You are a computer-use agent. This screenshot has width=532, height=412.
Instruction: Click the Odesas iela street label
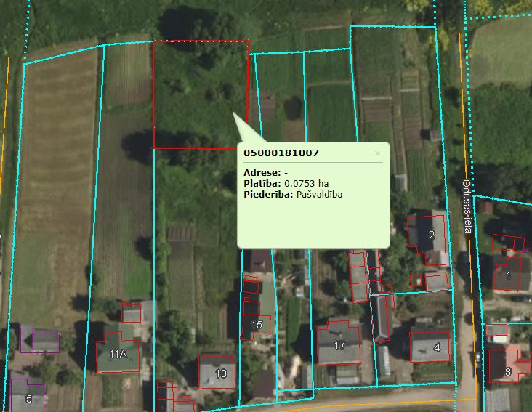467,206
